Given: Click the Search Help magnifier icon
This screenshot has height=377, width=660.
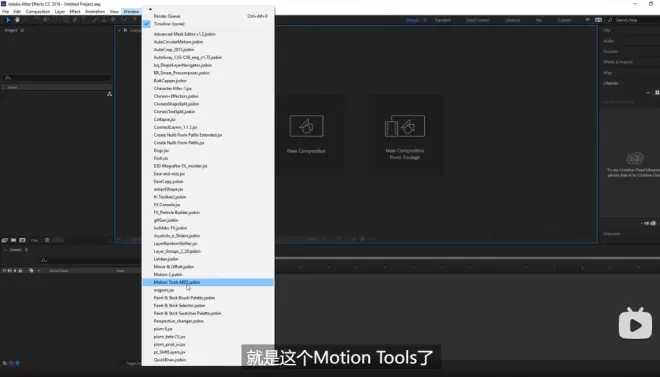Looking at the screenshot, I should point(610,20).
